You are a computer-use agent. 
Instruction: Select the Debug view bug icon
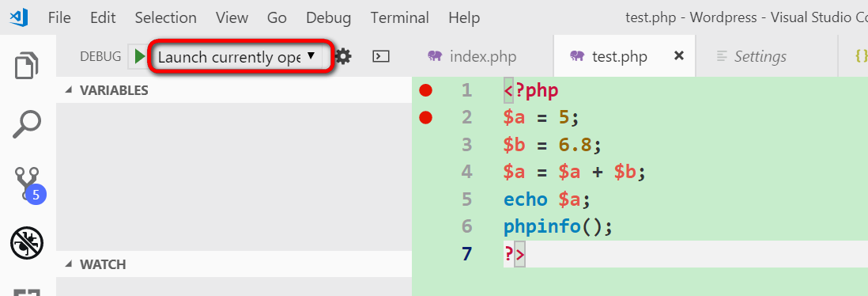[27, 243]
